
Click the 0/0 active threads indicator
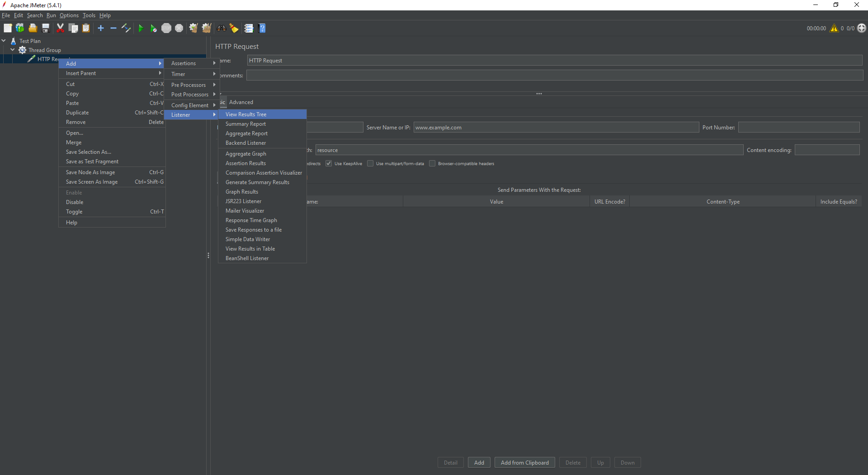(x=852, y=28)
